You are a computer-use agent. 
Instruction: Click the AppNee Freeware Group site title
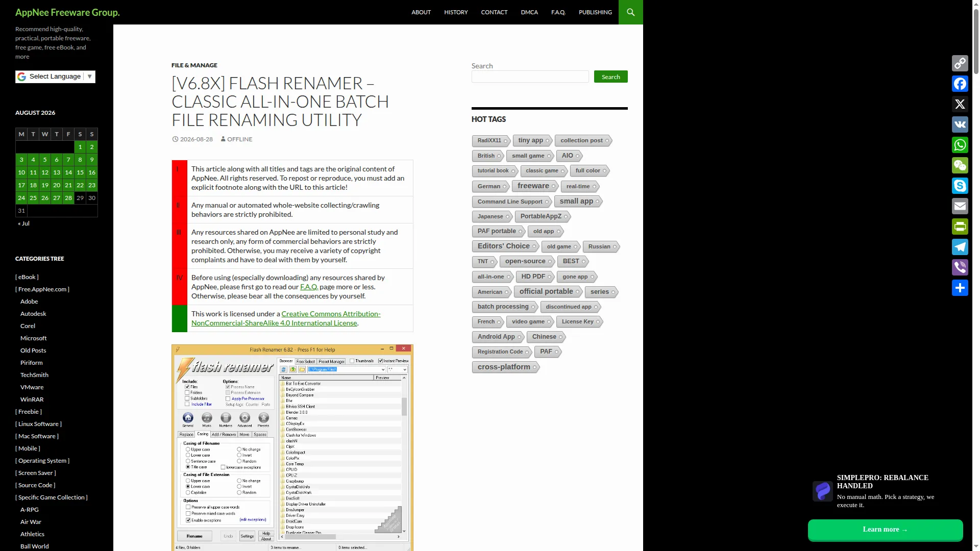pyautogui.click(x=67, y=12)
